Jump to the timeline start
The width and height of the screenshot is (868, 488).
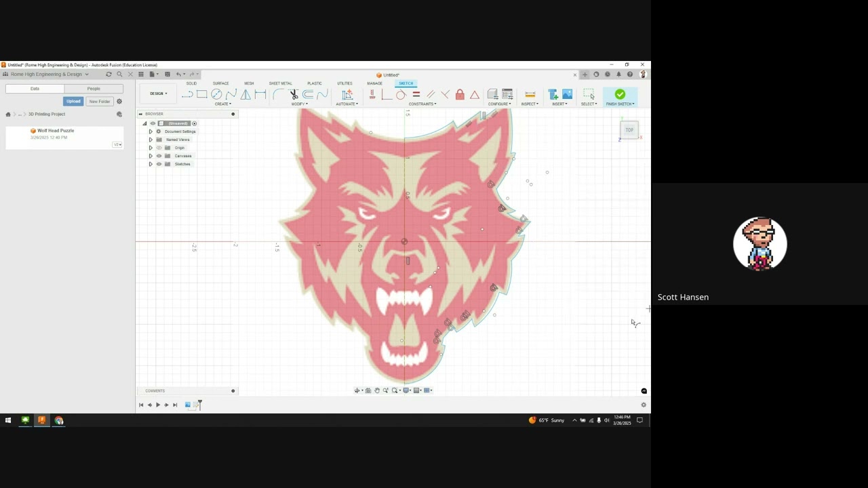[x=141, y=405]
